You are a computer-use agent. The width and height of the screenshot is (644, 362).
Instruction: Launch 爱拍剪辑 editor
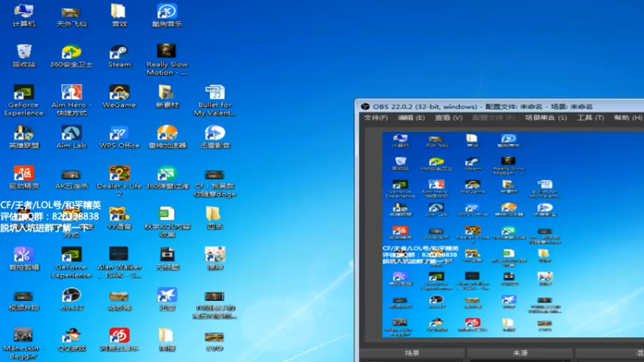tap(23, 259)
